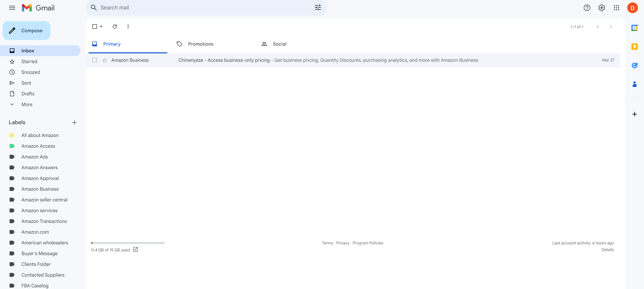Go to newer messages arrow
This screenshot has height=289, width=644.
point(598,27)
